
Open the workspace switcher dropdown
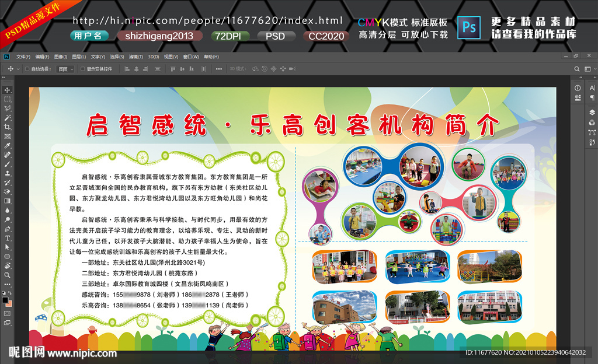point(589,69)
